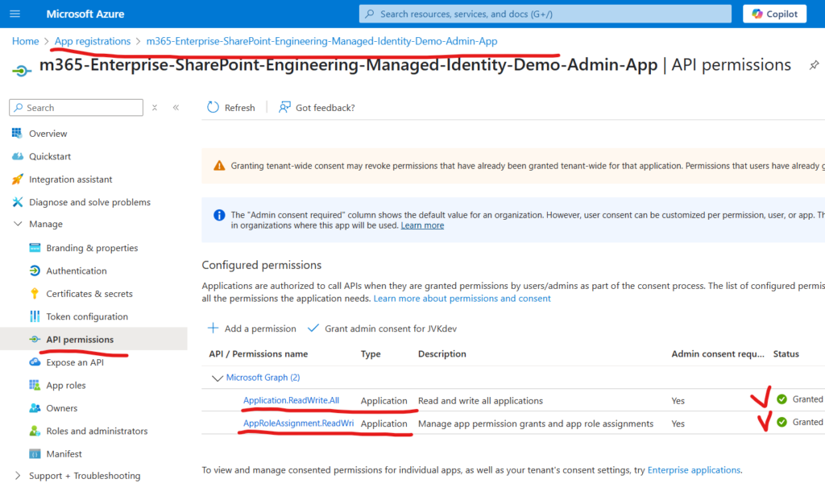Collapse the Manage section
825x504 pixels.
click(x=18, y=224)
